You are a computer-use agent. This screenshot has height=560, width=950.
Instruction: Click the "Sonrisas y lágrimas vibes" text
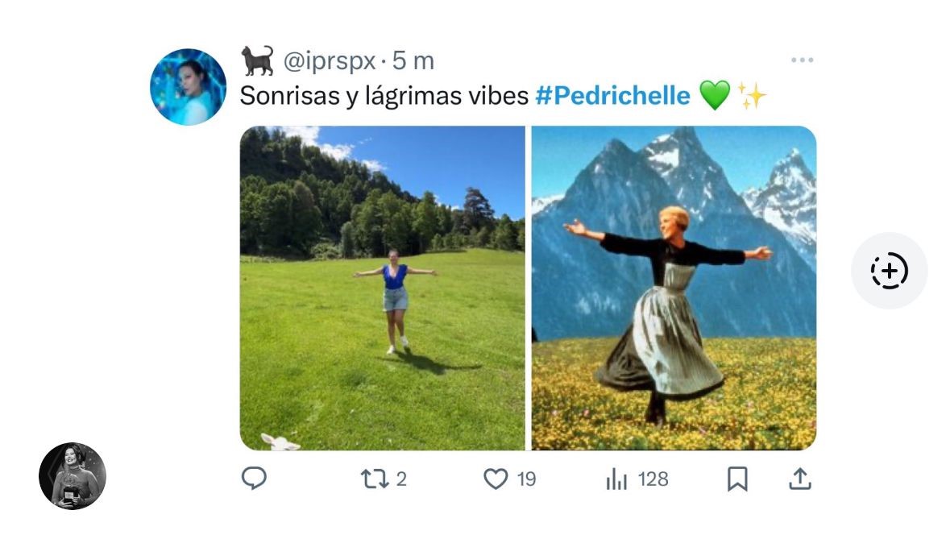(384, 96)
